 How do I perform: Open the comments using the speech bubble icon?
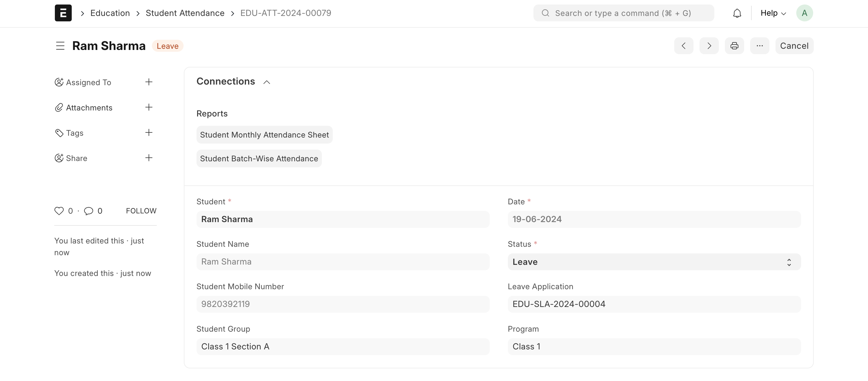click(x=88, y=211)
